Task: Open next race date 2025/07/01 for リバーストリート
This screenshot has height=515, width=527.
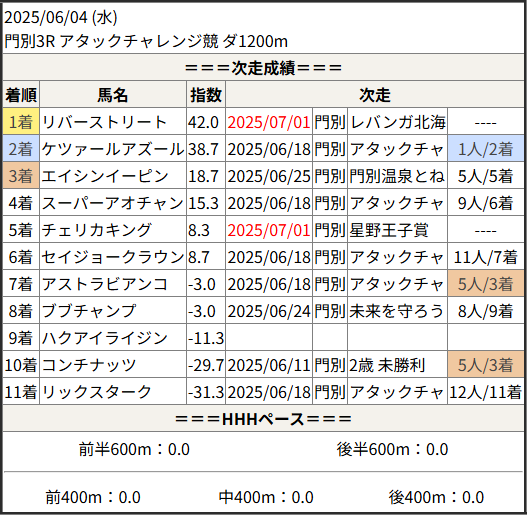Action: pos(269,122)
